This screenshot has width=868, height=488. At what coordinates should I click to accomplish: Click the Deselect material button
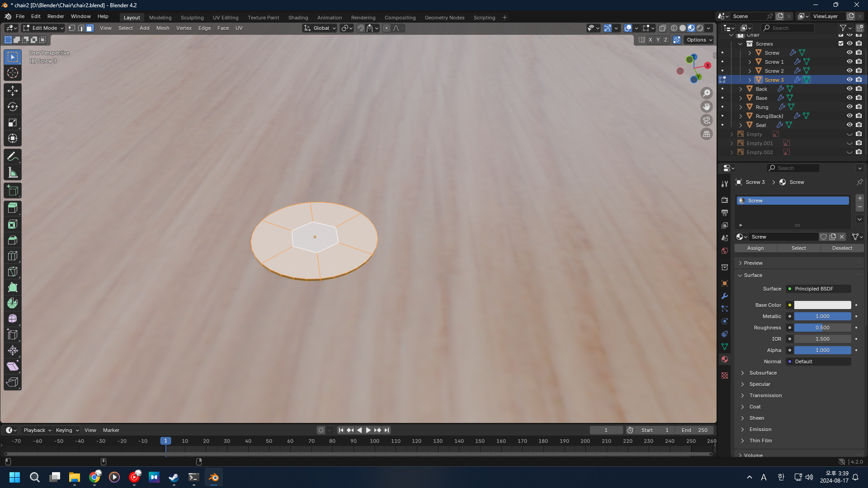click(842, 248)
